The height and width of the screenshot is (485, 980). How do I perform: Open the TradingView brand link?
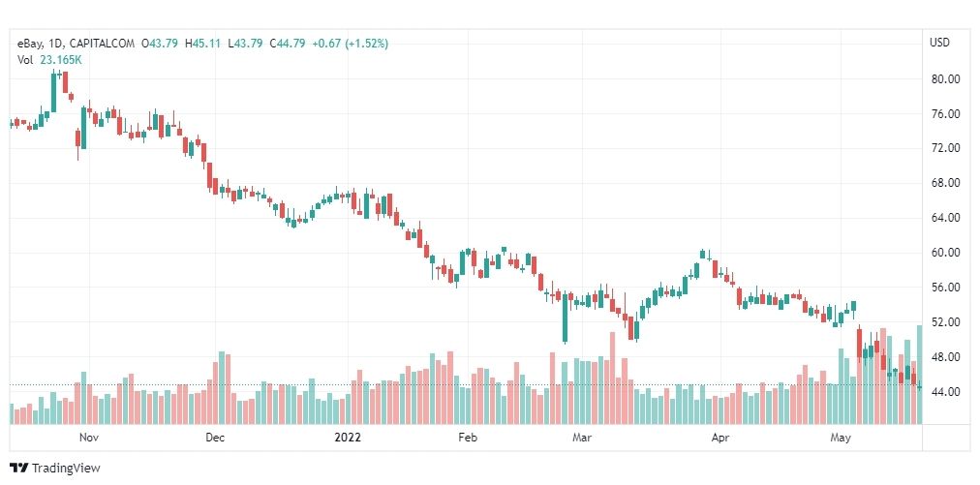pyautogui.click(x=55, y=469)
